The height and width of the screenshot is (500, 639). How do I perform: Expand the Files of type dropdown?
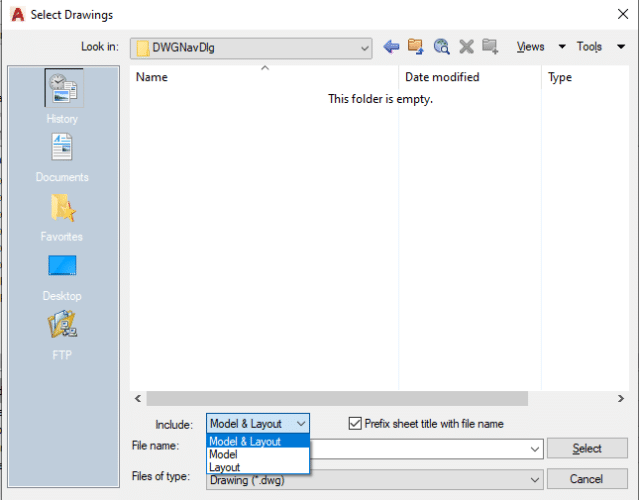coord(535,480)
